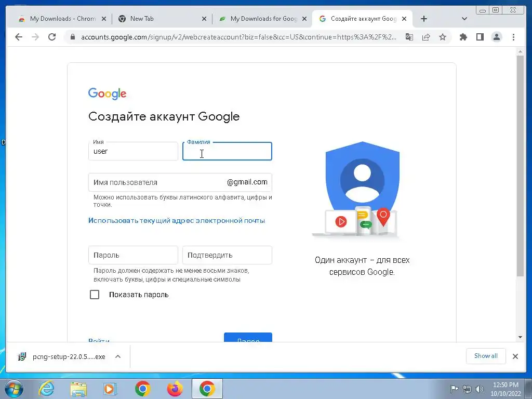Launch Internet Explorer from the taskbar
Viewport: 532px width, 399px height.
[46, 389]
